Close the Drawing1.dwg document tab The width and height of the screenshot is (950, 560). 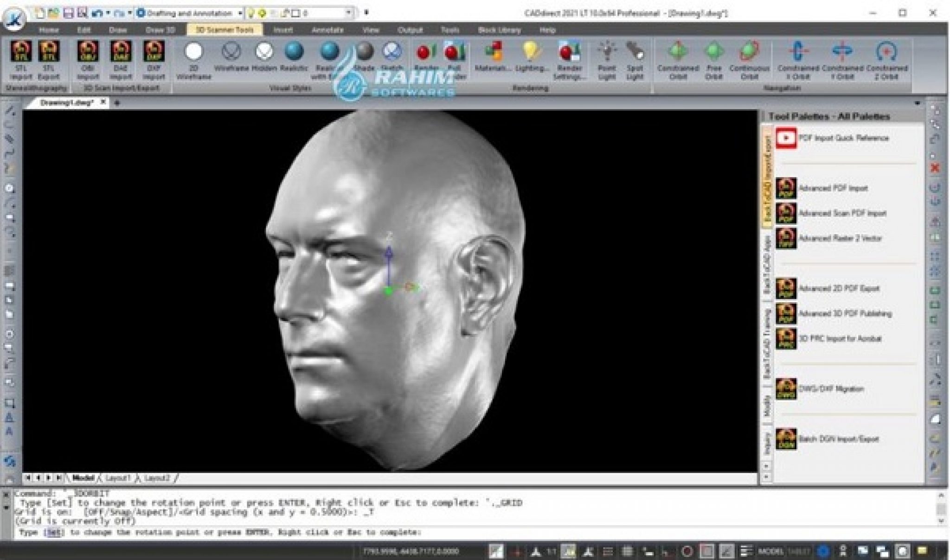click(103, 102)
